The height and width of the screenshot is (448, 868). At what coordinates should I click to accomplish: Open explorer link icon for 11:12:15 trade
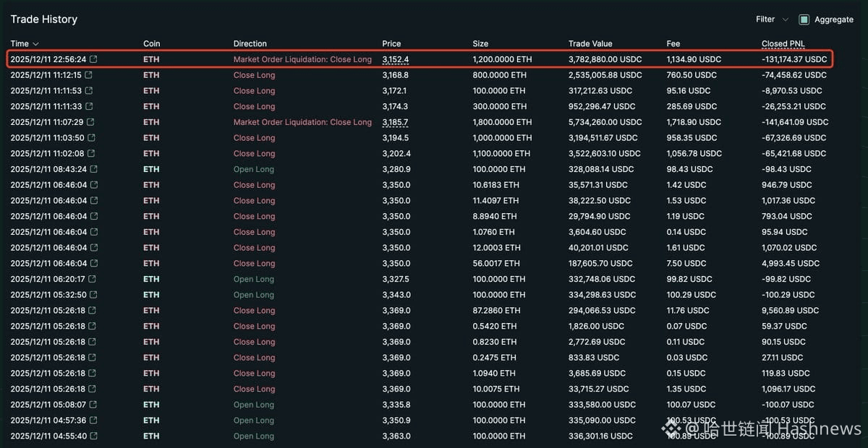click(89, 75)
